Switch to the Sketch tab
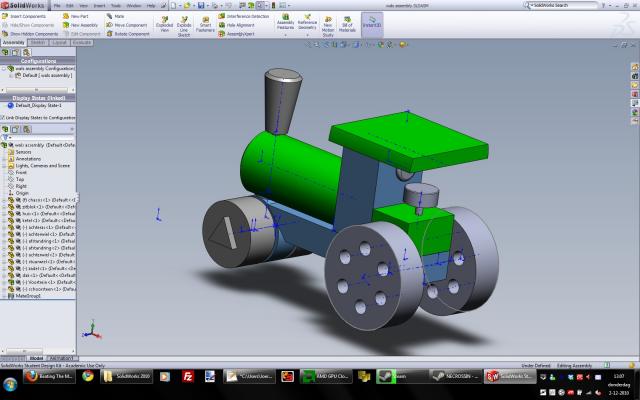640x400 pixels. (36, 44)
